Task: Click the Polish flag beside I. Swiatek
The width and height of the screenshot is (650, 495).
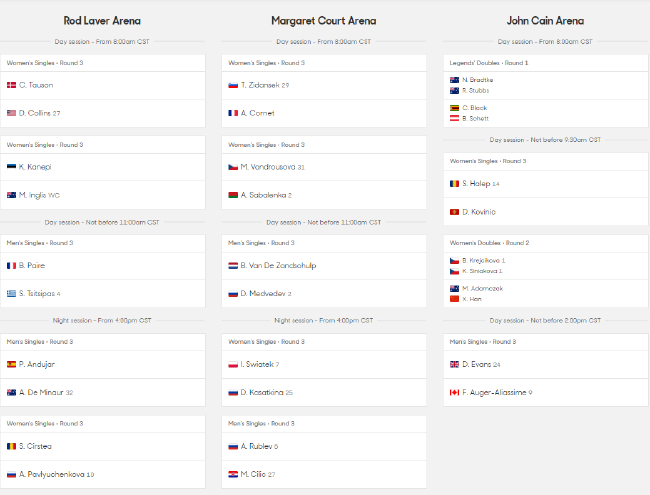Action: click(x=232, y=364)
